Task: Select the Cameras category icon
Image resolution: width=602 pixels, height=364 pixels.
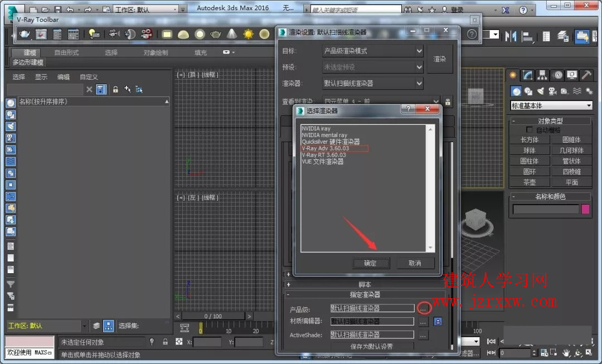Action: pyautogui.click(x=552, y=91)
